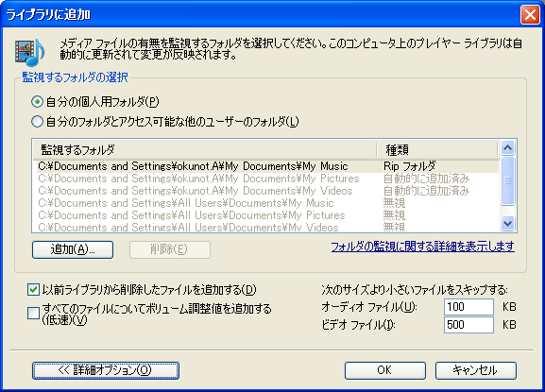Click folder list scroll up arrow
Viewport: 545px width, 392px height.
click(x=508, y=148)
